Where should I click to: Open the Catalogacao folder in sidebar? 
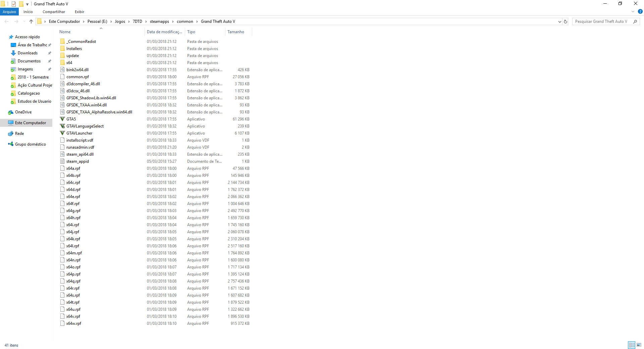tap(30, 93)
